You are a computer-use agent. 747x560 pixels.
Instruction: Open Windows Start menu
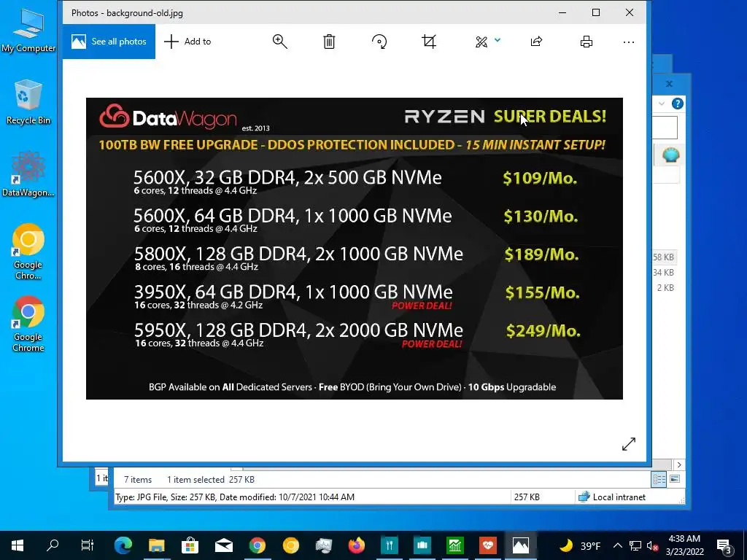pos(18,545)
